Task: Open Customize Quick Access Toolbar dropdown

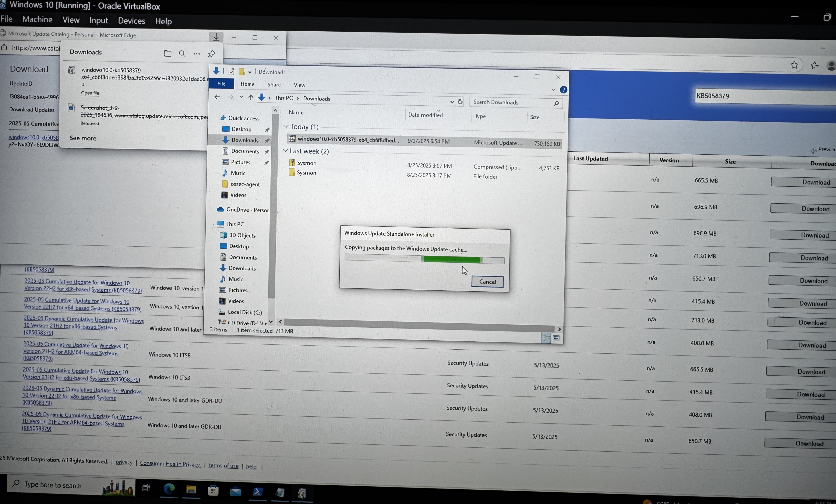Action: coord(250,72)
